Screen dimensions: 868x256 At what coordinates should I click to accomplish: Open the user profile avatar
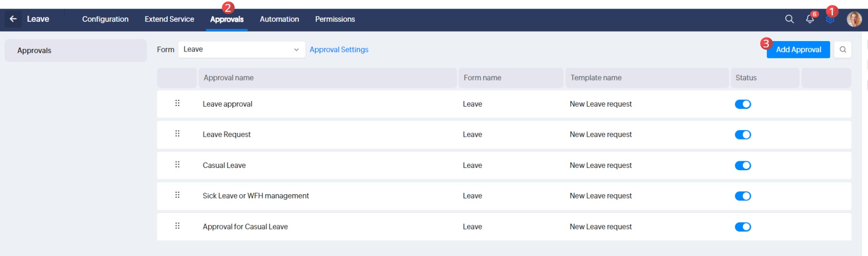854,19
